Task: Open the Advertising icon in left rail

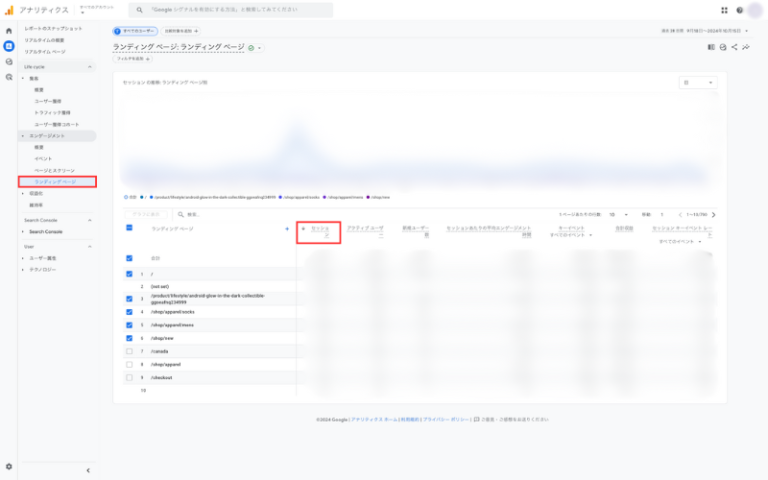Action: pos(9,76)
